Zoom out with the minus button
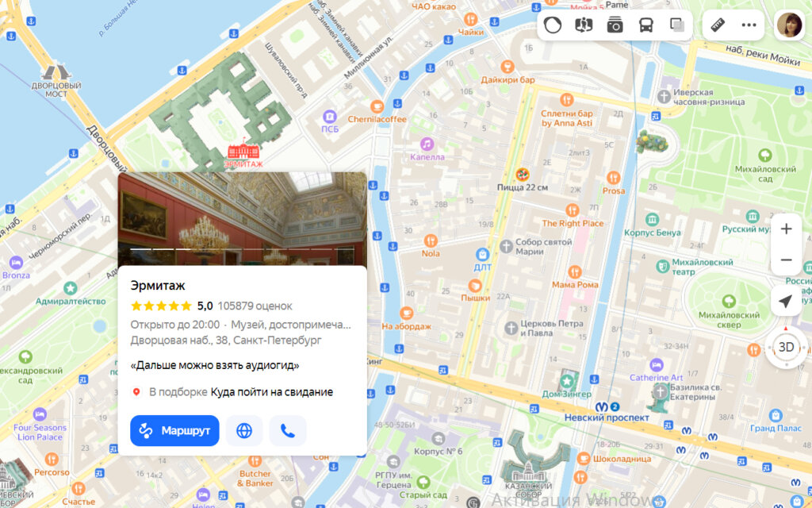Viewport: 812px width, 508px height. point(786,260)
